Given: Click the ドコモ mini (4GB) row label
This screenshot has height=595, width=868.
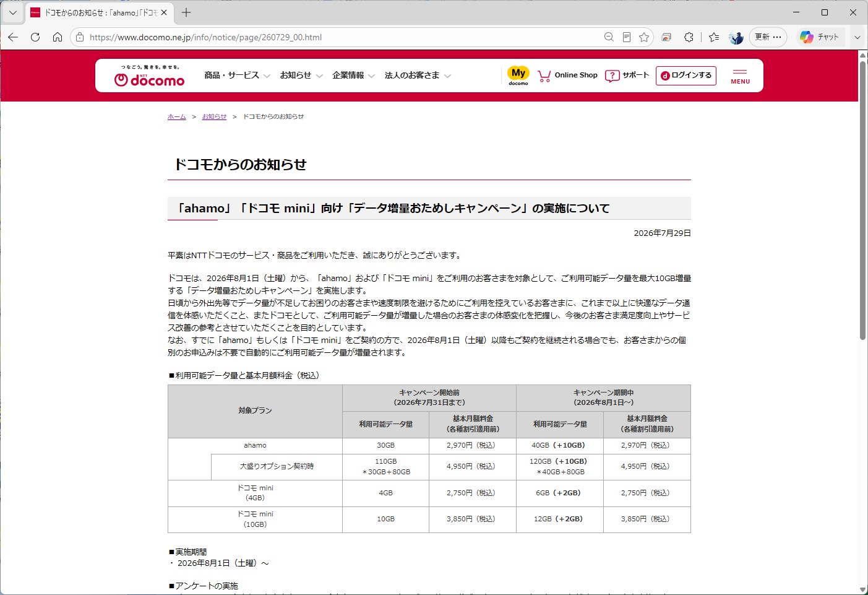Looking at the screenshot, I should coord(255,493).
